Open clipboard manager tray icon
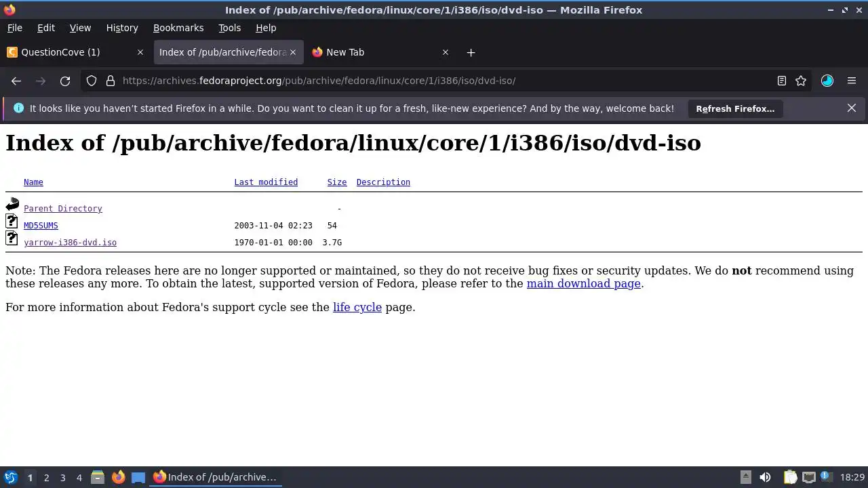This screenshot has height=488, width=868. [790, 477]
